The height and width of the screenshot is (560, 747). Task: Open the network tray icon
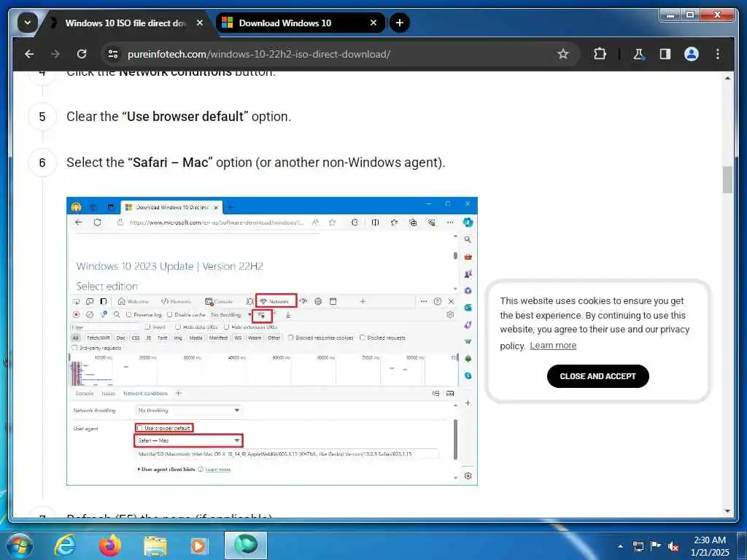point(638,546)
